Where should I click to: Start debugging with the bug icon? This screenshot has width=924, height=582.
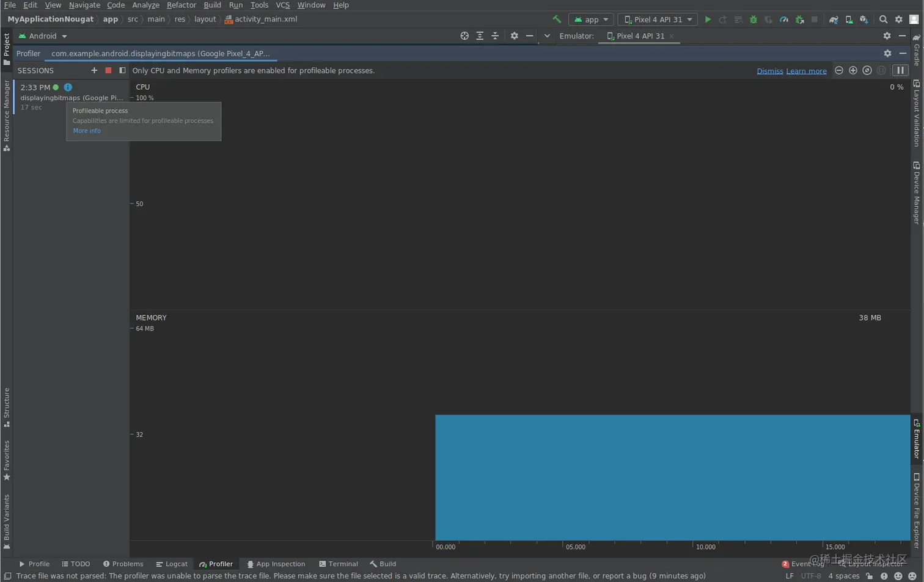pyautogui.click(x=754, y=20)
